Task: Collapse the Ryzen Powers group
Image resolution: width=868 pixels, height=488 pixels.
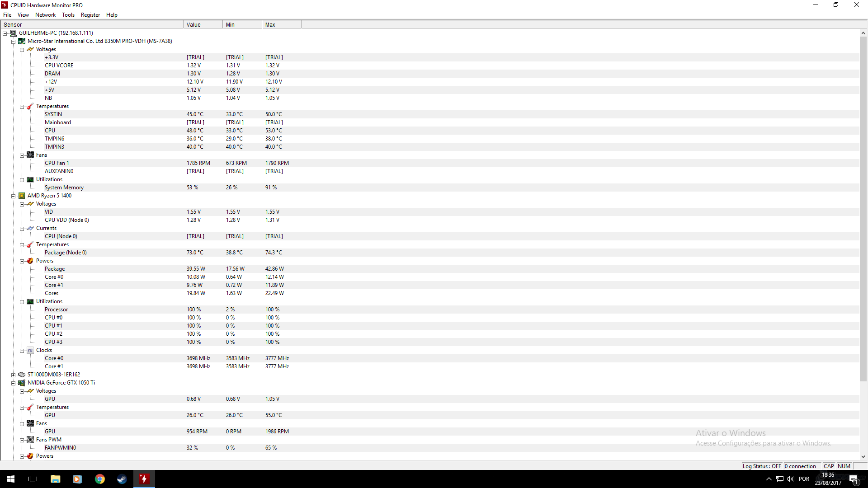Action: 22,261
